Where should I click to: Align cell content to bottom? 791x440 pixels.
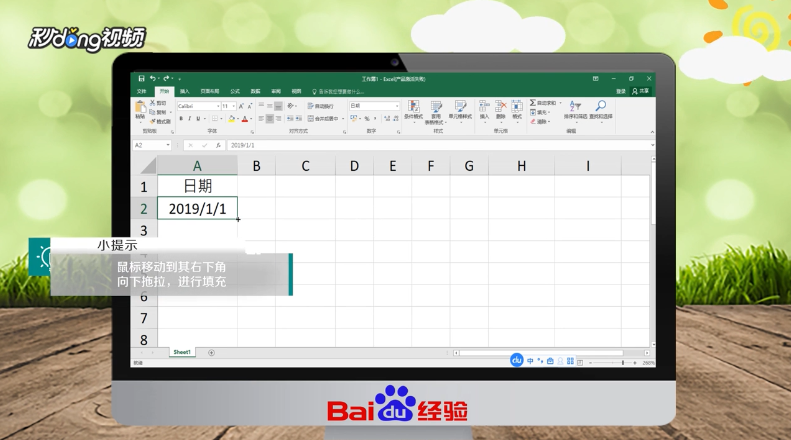click(278, 106)
